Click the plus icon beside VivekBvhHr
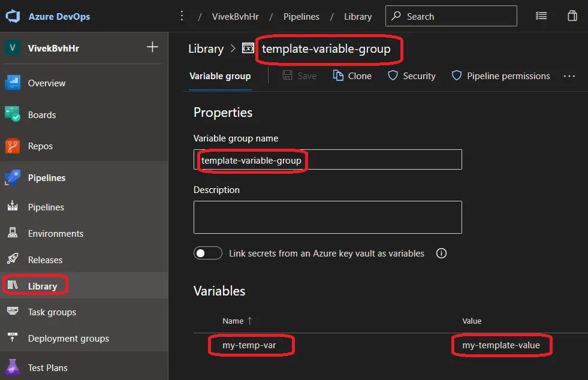This screenshot has width=588, height=380. point(152,47)
